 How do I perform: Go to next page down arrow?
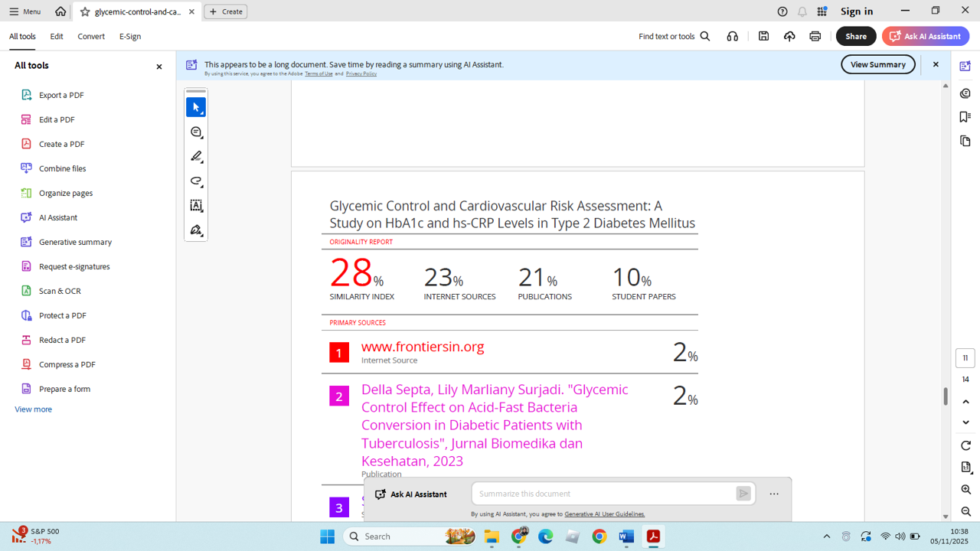click(965, 422)
